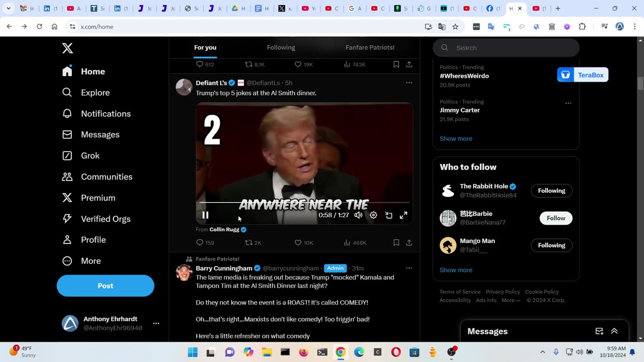Open Profile in the sidebar

[84, 240]
